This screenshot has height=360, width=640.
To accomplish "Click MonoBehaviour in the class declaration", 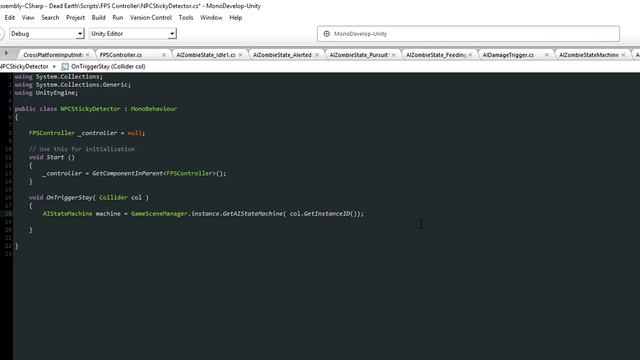I will (154, 109).
